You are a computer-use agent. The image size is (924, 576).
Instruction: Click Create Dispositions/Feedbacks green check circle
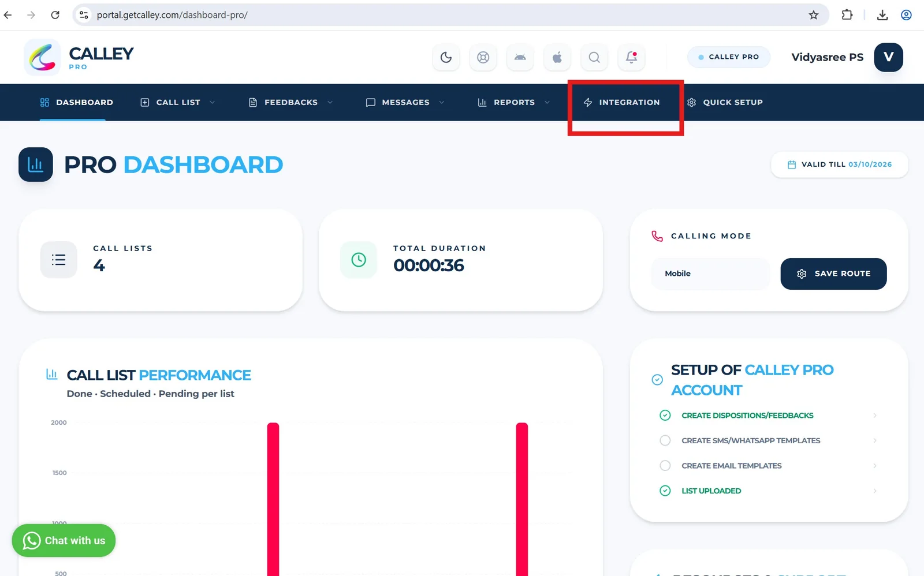pos(665,416)
